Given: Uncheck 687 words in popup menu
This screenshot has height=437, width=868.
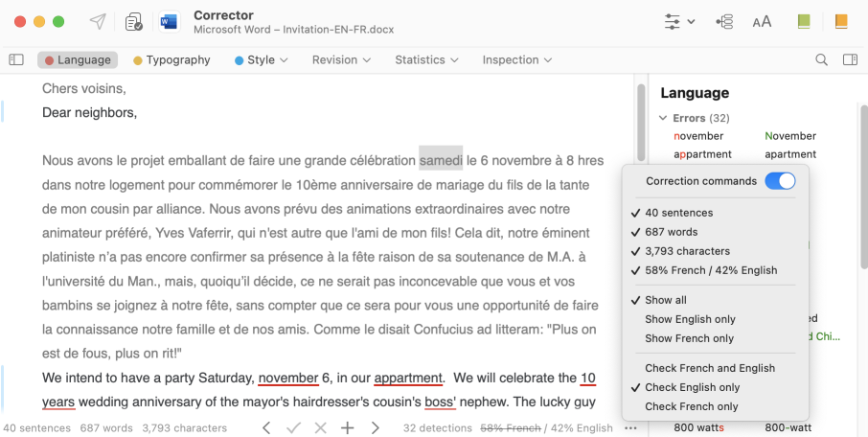Looking at the screenshot, I should tap(715, 232).
